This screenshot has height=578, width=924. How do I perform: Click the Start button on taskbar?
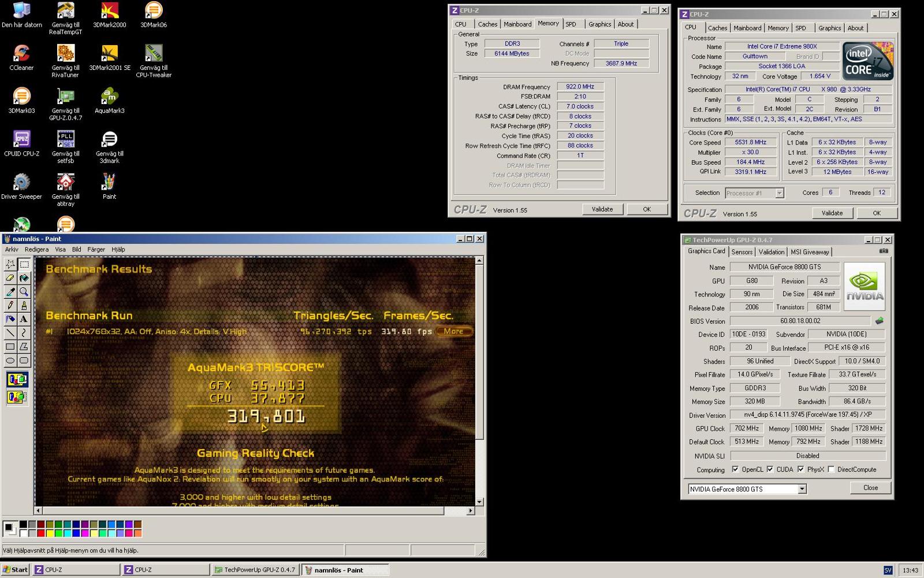click(x=16, y=570)
